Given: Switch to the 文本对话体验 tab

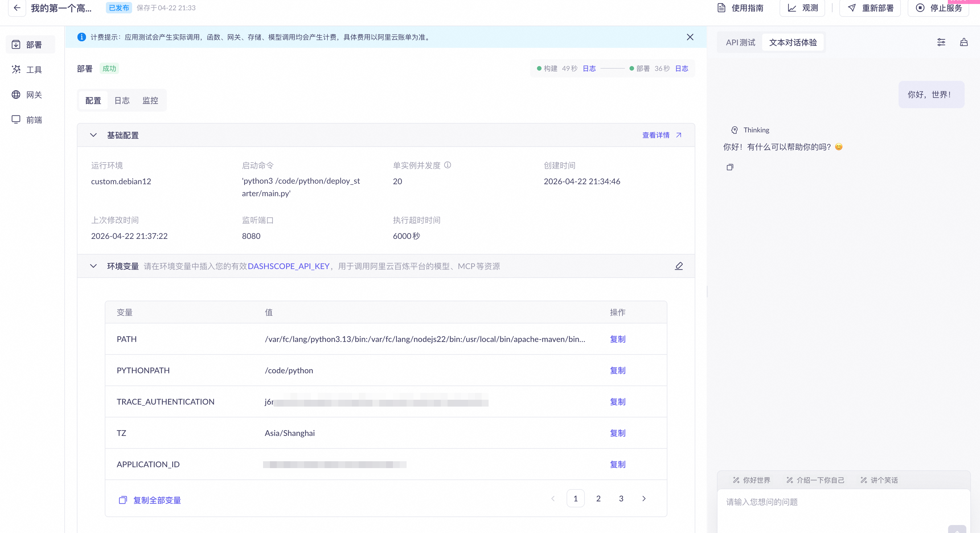Looking at the screenshot, I should pos(793,42).
